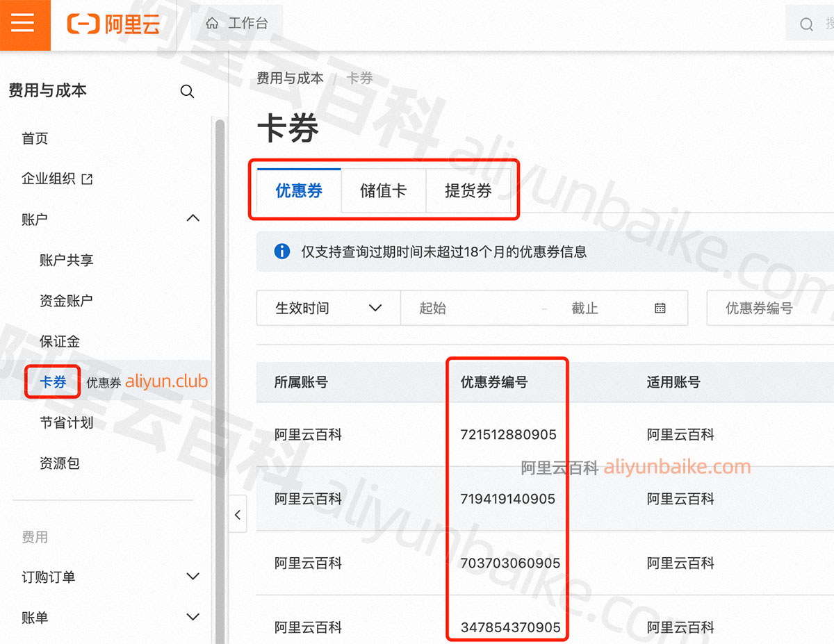Open 企业组织 external link icon

pos(87,179)
